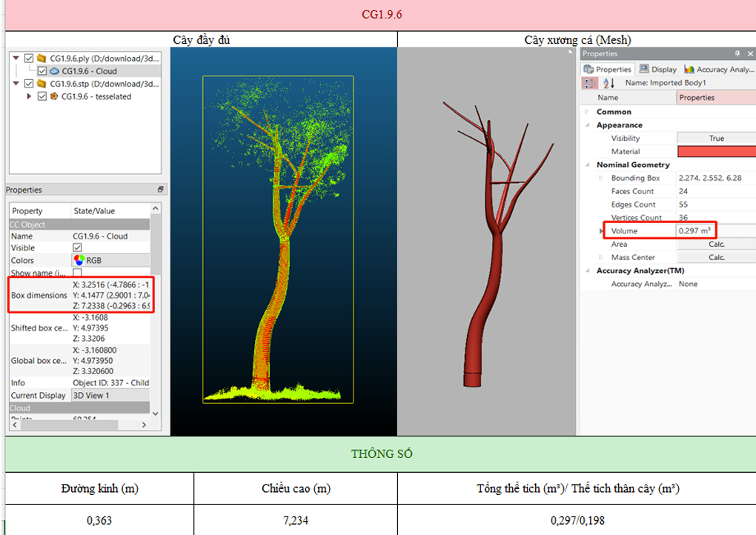Click the CG1.9.6.ply folder icon

click(42, 59)
